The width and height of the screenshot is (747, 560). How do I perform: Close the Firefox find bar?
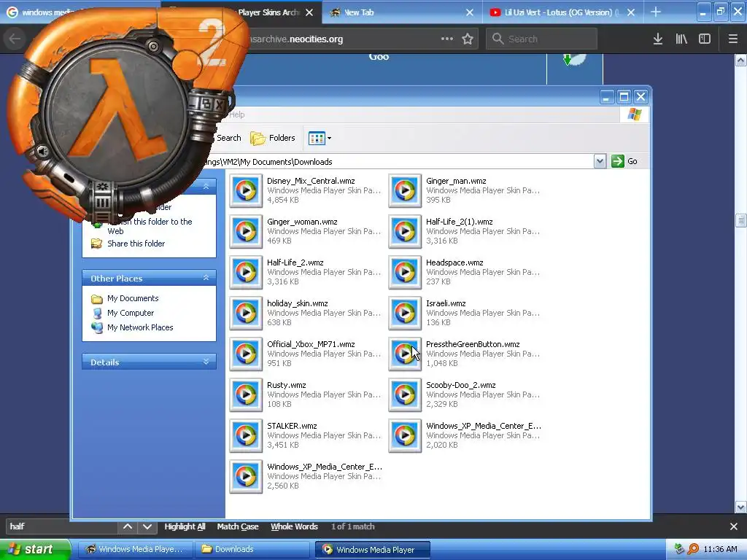(734, 526)
